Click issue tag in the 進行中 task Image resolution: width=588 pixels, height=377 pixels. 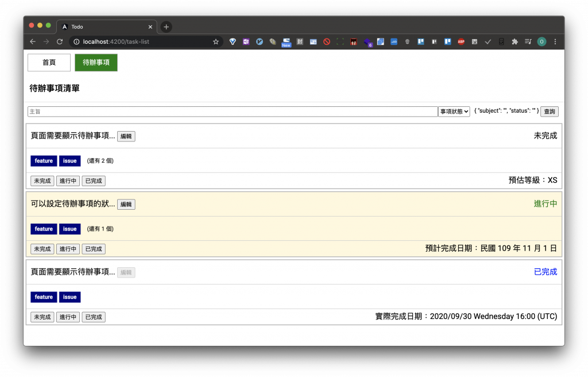[69, 229]
